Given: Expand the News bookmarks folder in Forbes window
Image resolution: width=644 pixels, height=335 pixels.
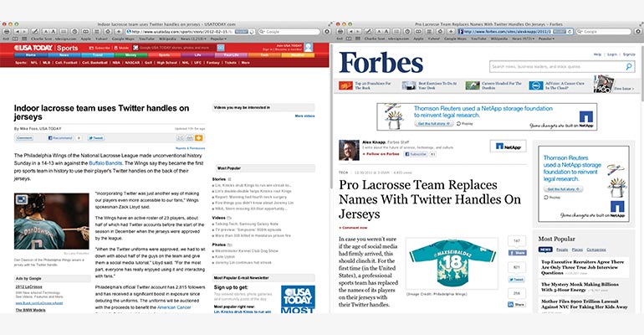Looking at the screenshot, I should coord(519,39).
